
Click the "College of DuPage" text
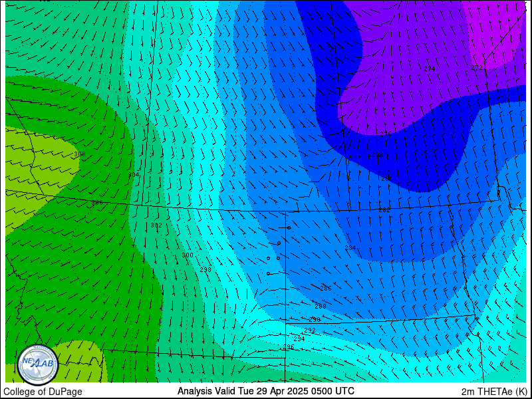(43, 392)
